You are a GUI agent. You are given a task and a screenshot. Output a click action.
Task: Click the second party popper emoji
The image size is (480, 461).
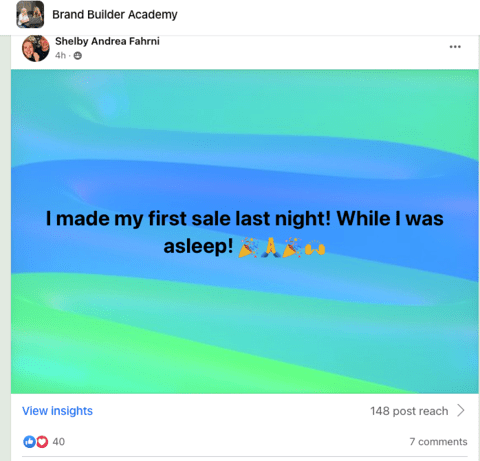293,247
